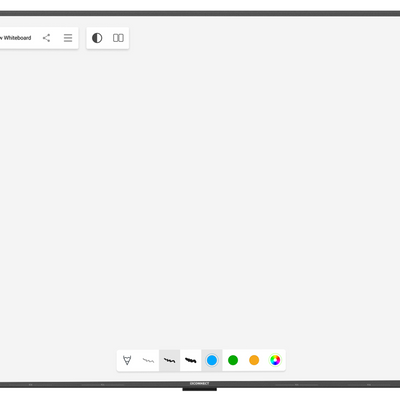Screen dimensions: 400x400
Task: Open the rainbow color wheel picker
Action: coord(275,360)
